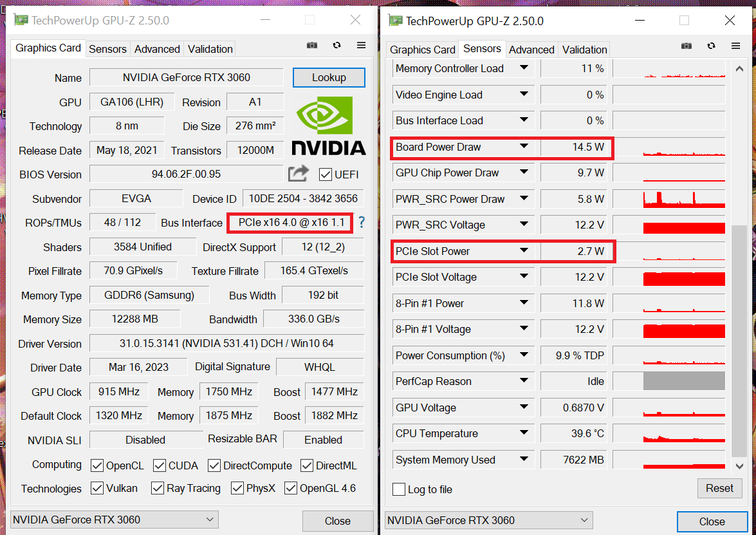Click the Sensors scrollbar up arrow
Screen dimensions: 756x535
739,69
